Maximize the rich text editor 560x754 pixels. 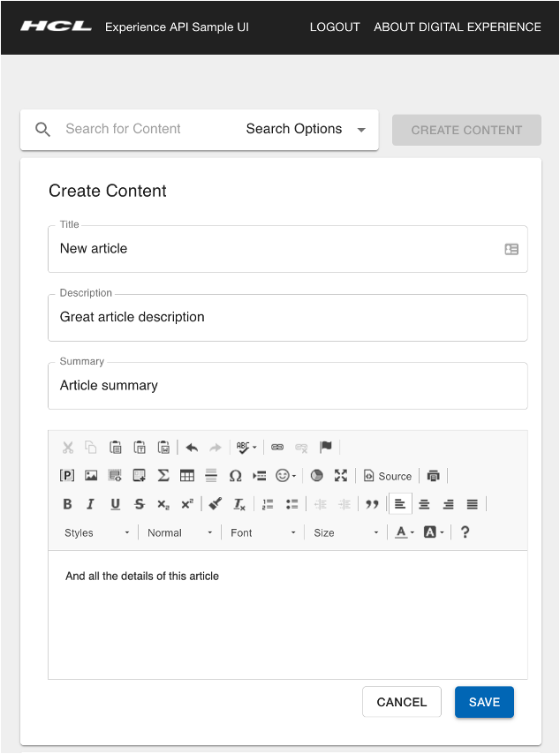(x=341, y=476)
